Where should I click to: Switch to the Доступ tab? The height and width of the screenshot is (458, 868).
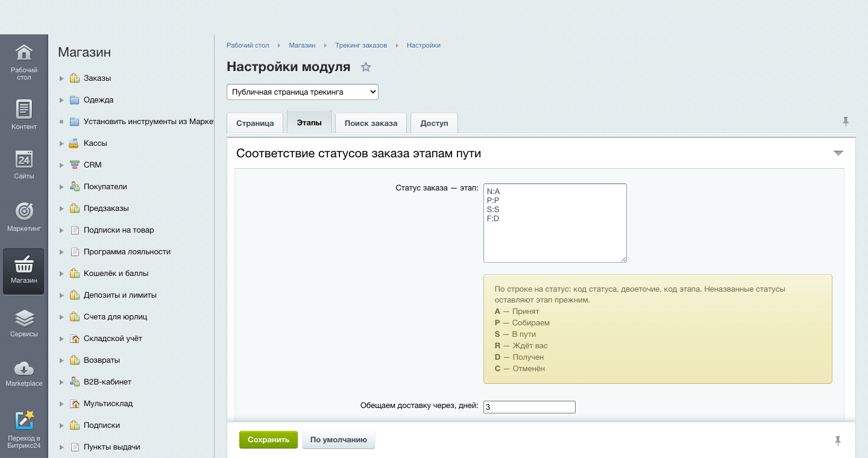(434, 123)
